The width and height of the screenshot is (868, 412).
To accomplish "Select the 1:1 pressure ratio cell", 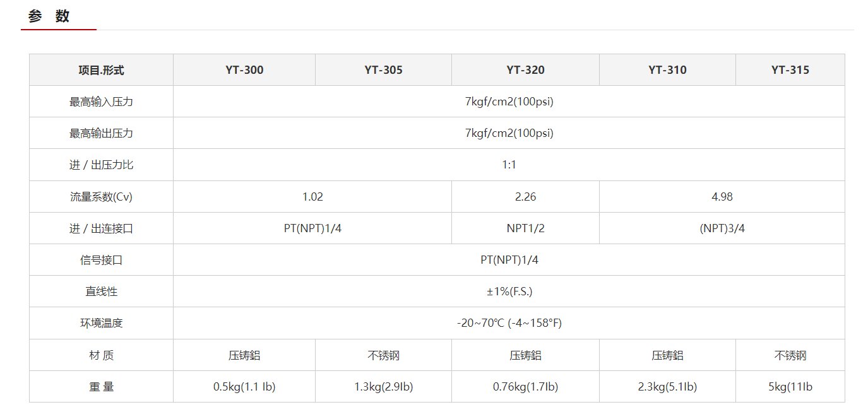I will (x=509, y=165).
